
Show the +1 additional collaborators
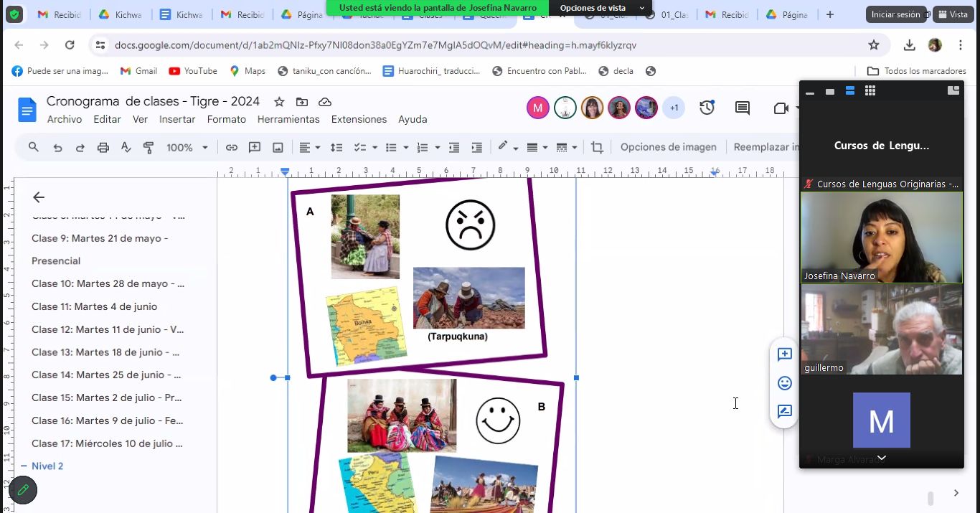[674, 108]
